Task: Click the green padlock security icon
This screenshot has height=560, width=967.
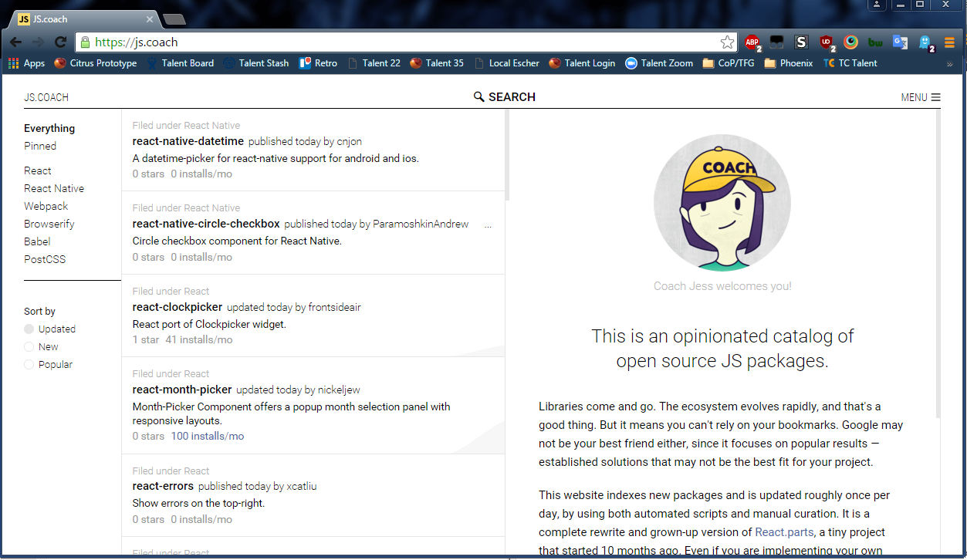Action: (x=86, y=42)
